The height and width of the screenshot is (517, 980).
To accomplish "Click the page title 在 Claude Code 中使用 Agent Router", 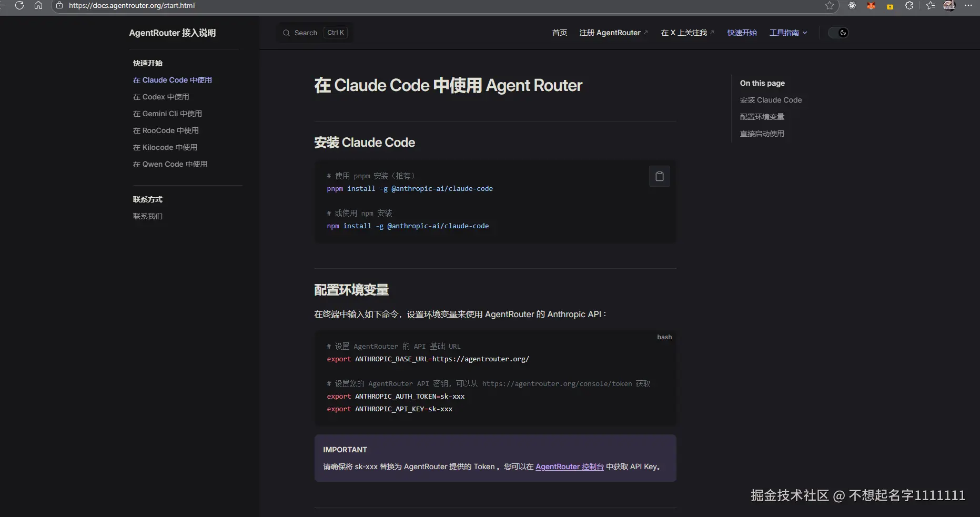I will 448,85.
